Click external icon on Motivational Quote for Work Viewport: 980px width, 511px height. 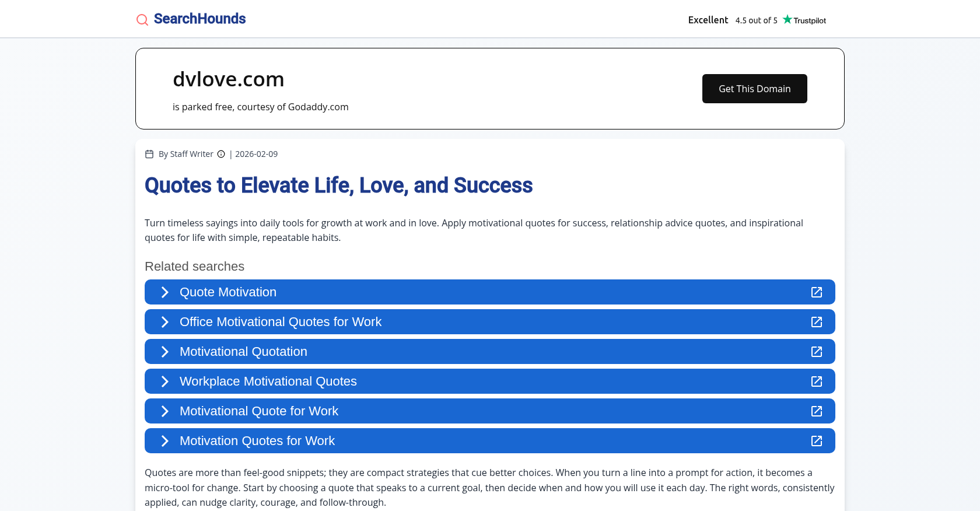click(x=817, y=411)
